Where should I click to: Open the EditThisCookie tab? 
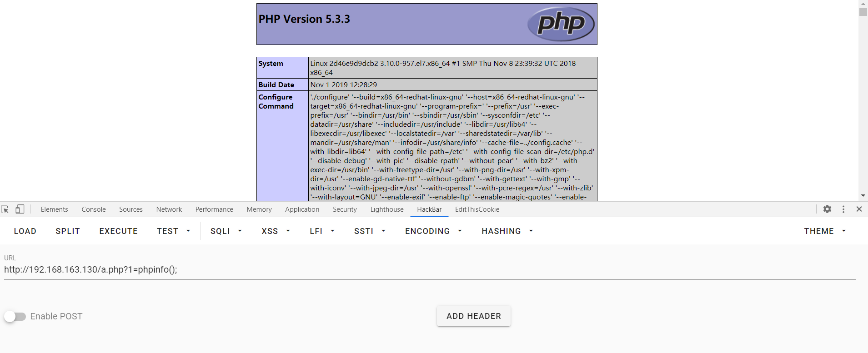click(x=477, y=209)
